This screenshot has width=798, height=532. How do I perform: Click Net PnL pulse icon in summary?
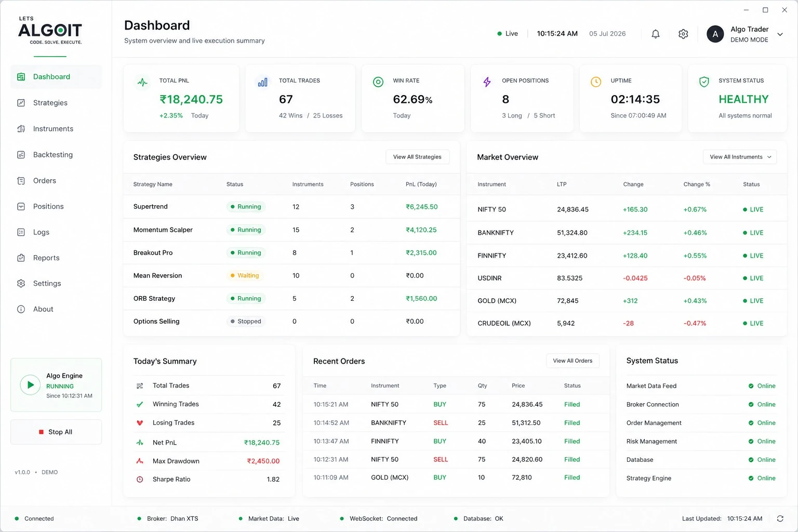click(x=140, y=443)
